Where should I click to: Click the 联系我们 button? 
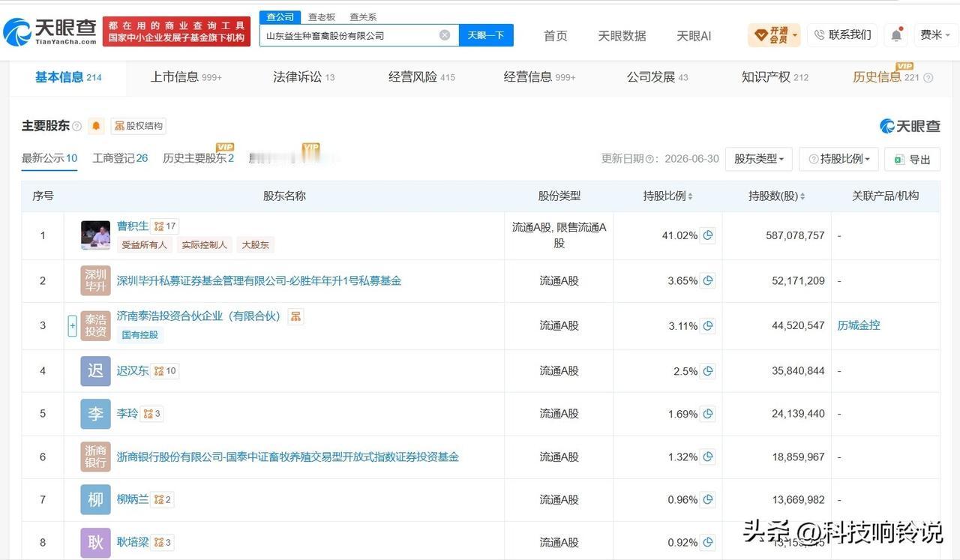click(842, 35)
